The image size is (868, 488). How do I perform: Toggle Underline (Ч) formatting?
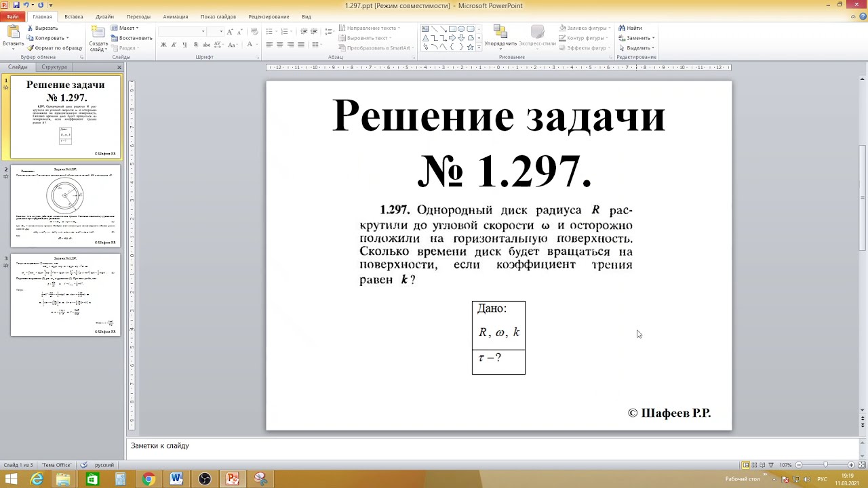coord(184,45)
